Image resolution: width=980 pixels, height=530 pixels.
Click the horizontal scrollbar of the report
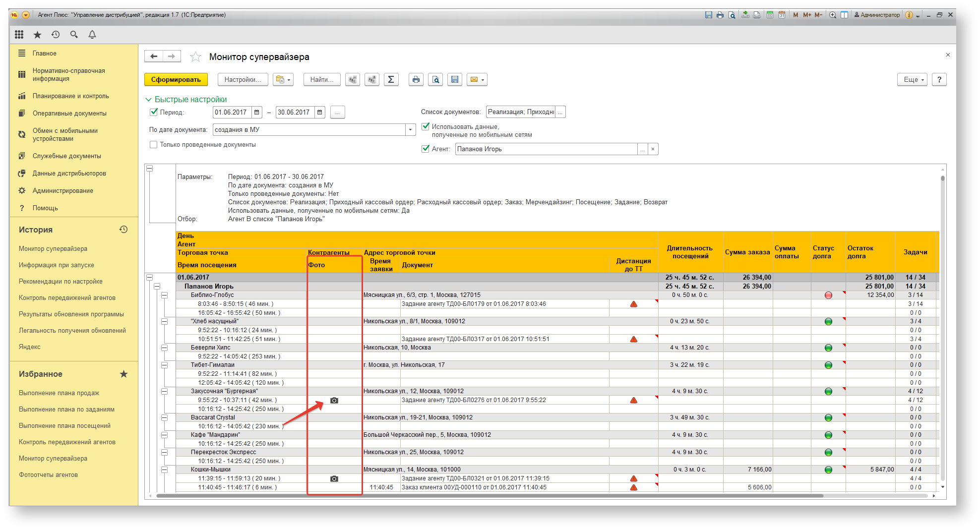click(490, 495)
